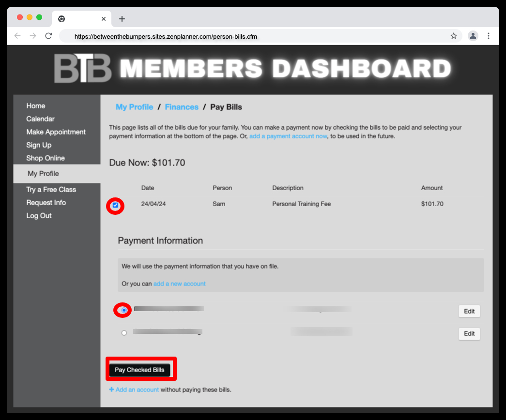Open Try a Free Class in sidebar
This screenshot has height=420, width=506.
51,190
